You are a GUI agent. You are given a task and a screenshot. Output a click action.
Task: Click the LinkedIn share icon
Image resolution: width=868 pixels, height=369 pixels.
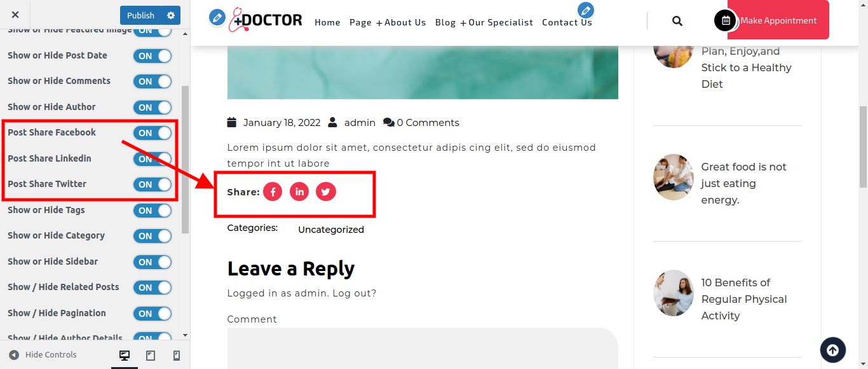pos(299,191)
